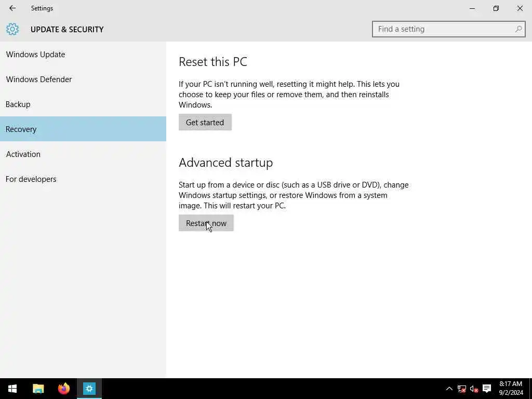
Task: Click the Settings app taskbar icon
Action: (89, 389)
